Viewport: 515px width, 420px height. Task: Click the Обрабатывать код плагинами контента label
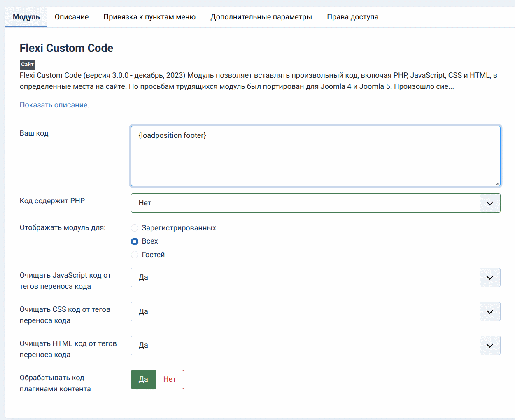[55, 383]
